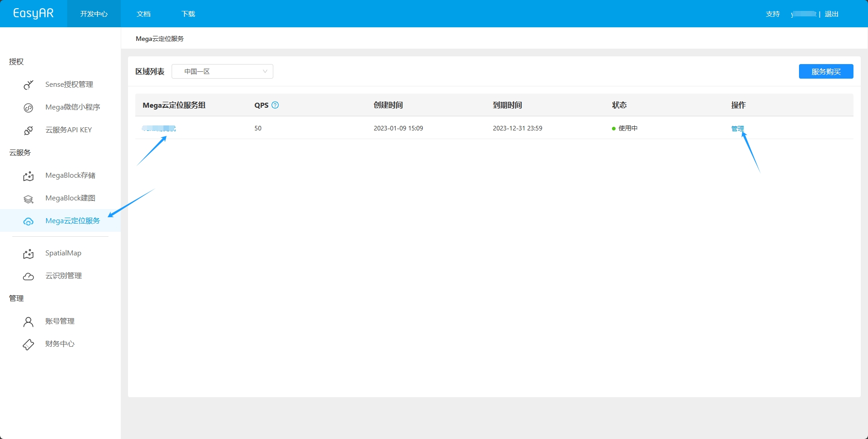
Task: Open the 开发中心 tab
Action: coord(94,14)
